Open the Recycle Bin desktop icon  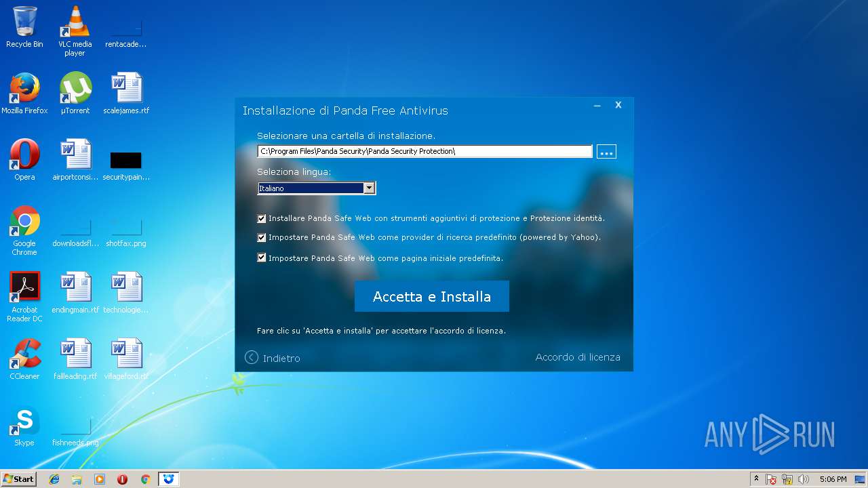click(24, 27)
